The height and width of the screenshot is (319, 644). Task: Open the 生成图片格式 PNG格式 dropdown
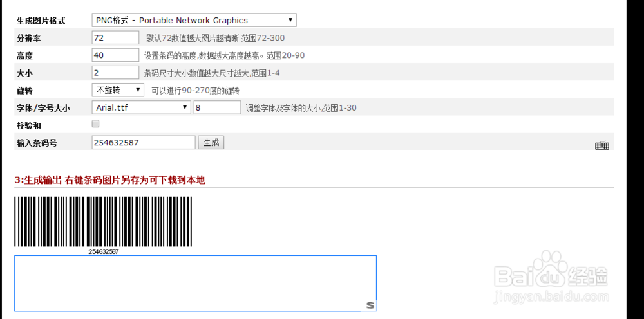[194, 20]
